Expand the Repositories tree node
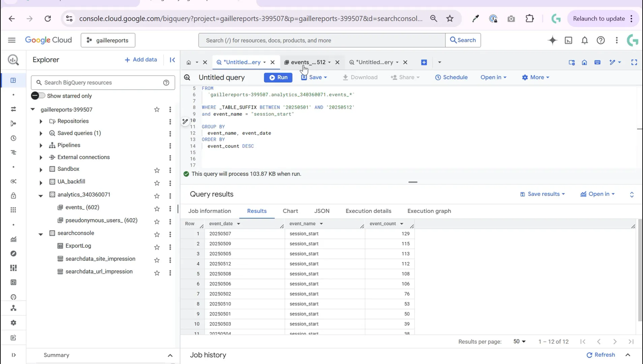This screenshot has width=643, height=364. [x=41, y=121]
